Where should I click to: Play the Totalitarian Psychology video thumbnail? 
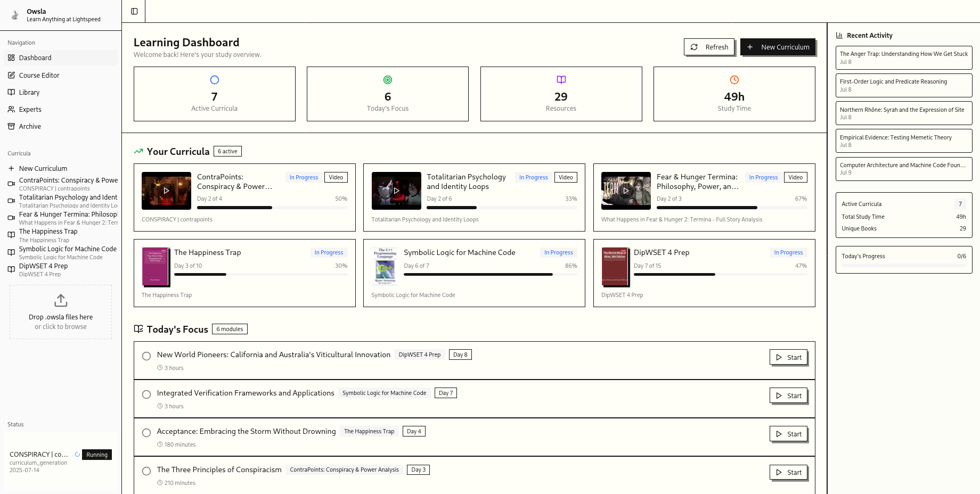(x=396, y=191)
